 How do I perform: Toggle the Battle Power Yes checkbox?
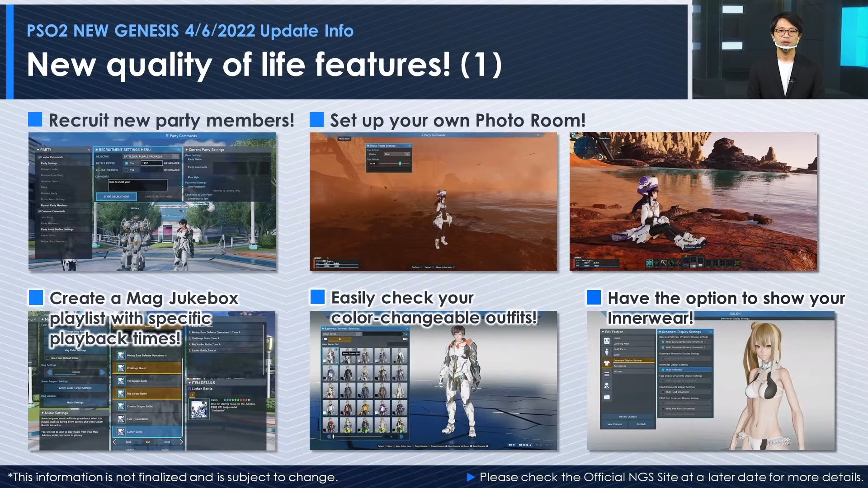tap(127, 163)
